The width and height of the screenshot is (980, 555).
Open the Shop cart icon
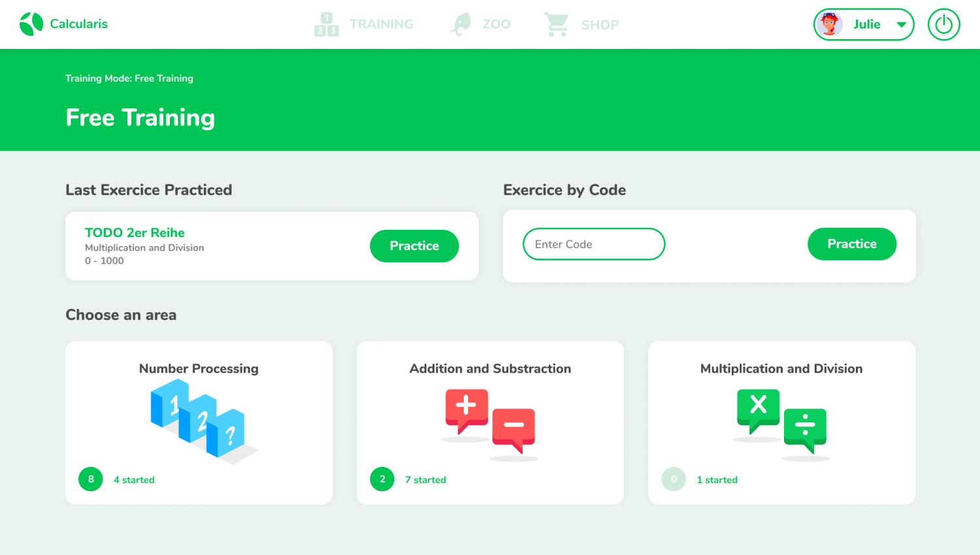(557, 25)
